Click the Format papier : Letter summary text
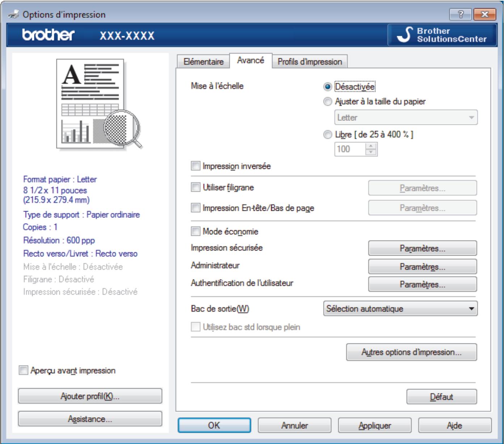The width and height of the screenshot is (504, 444). [x=60, y=179]
